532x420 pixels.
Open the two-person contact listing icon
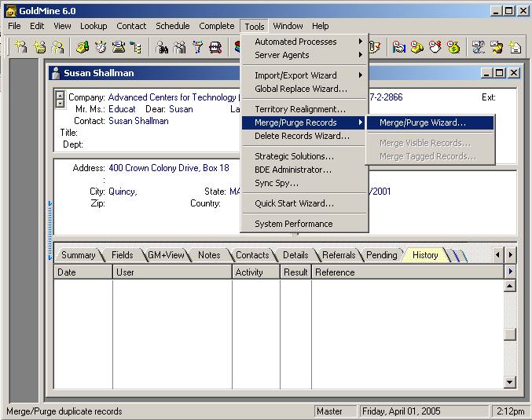click(x=179, y=47)
